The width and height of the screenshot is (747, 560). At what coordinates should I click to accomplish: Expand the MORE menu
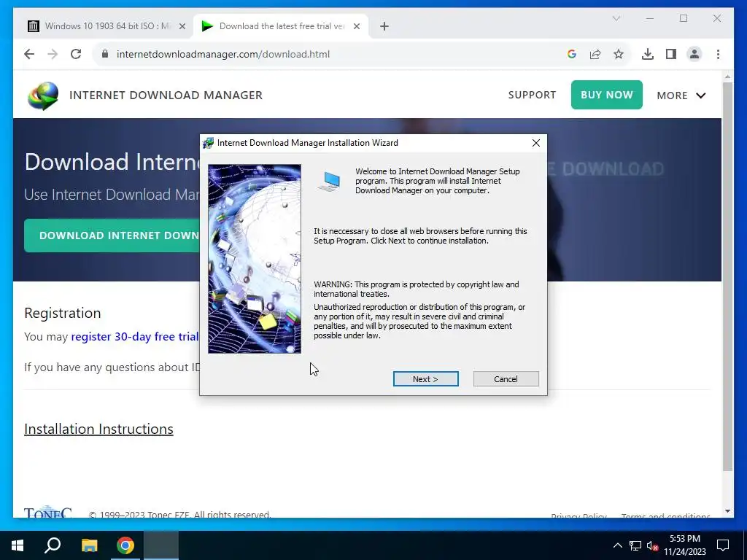tap(681, 96)
